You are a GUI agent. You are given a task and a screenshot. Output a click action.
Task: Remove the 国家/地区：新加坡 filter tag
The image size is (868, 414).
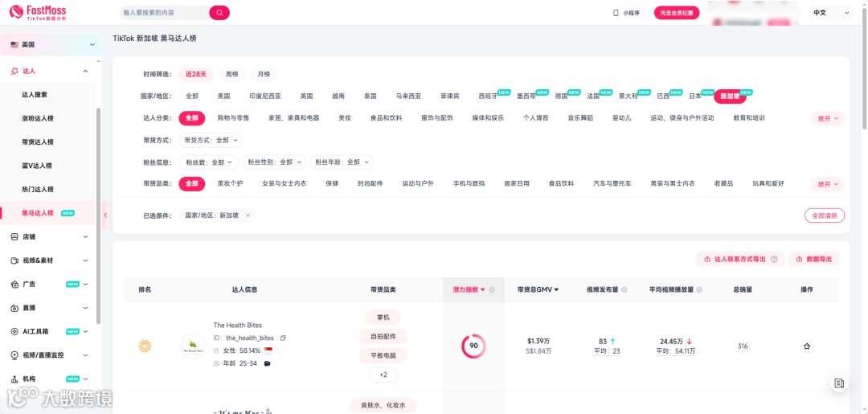click(248, 215)
